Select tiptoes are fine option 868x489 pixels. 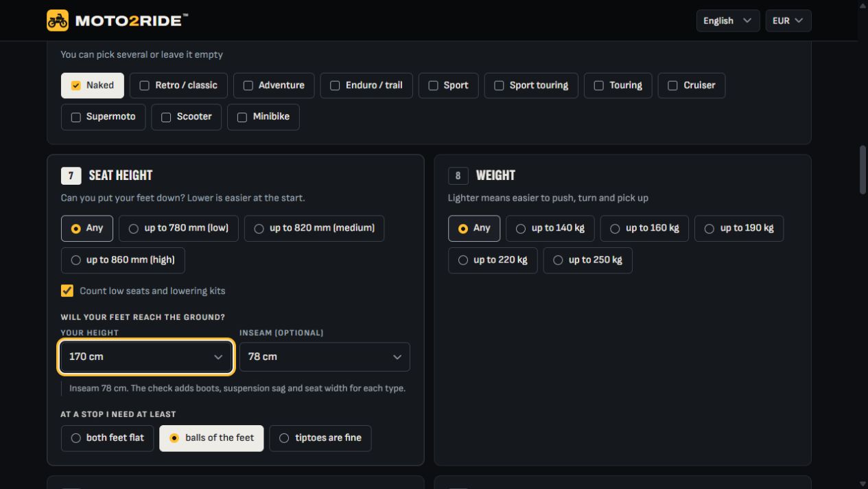(320, 438)
